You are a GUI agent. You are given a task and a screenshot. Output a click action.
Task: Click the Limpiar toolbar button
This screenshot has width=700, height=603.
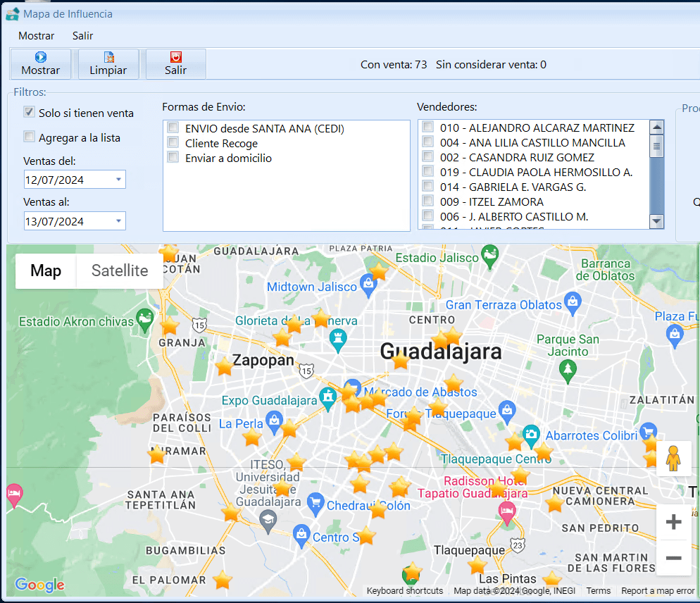(x=108, y=64)
